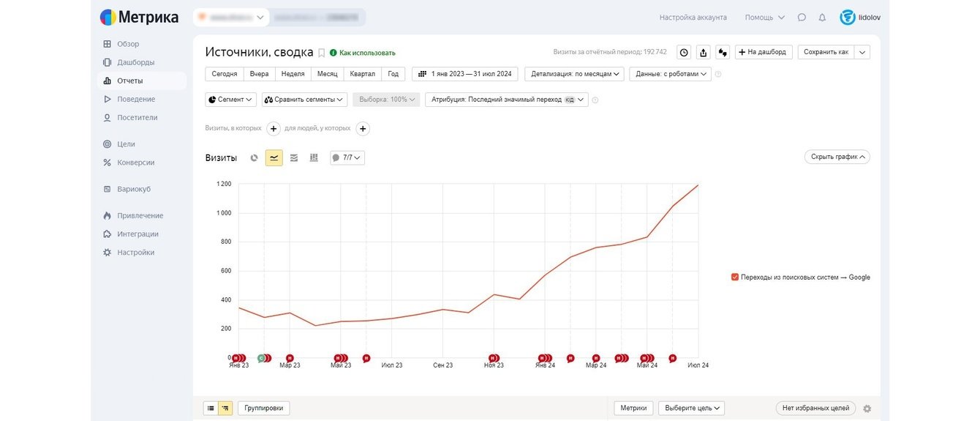Select the Квартал period tab
This screenshot has height=421, width=980.
363,74
